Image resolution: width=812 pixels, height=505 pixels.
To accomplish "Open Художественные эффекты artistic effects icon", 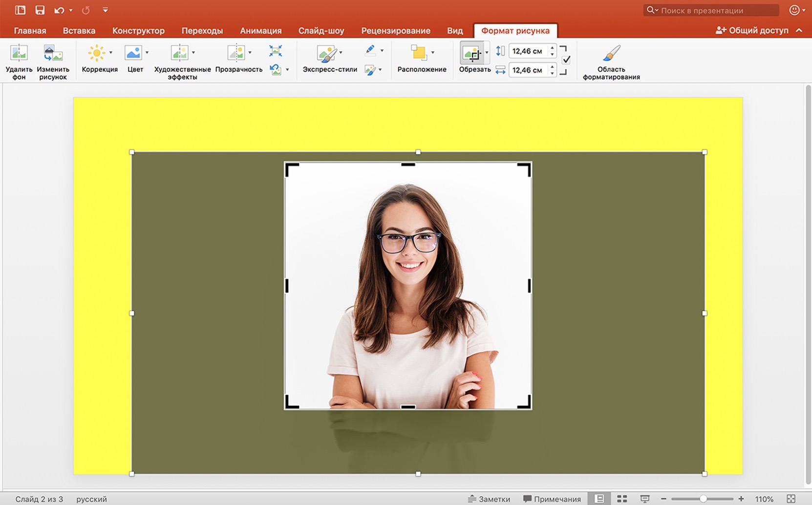I will [x=179, y=53].
